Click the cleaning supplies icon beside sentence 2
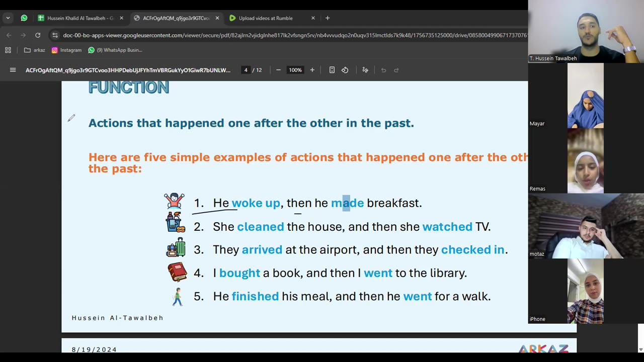Screen dimensions: 644x362 pyautogui.click(x=176, y=222)
